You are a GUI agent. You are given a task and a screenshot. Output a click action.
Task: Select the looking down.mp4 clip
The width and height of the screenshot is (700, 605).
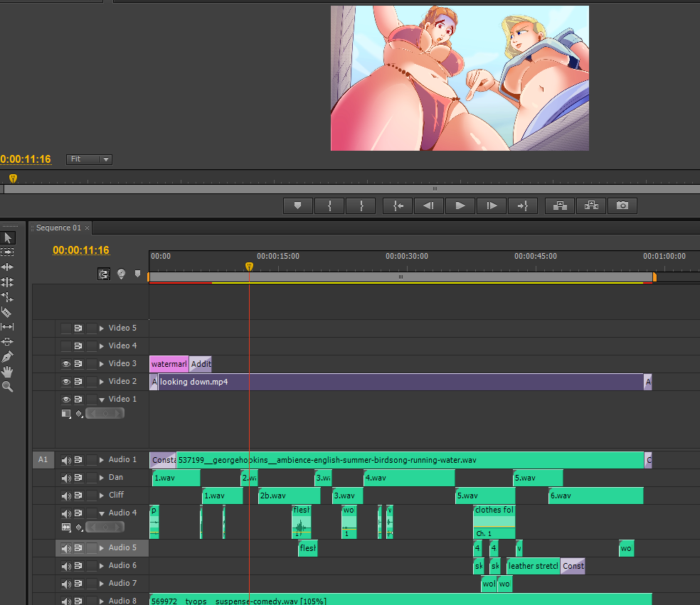pos(401,382)
